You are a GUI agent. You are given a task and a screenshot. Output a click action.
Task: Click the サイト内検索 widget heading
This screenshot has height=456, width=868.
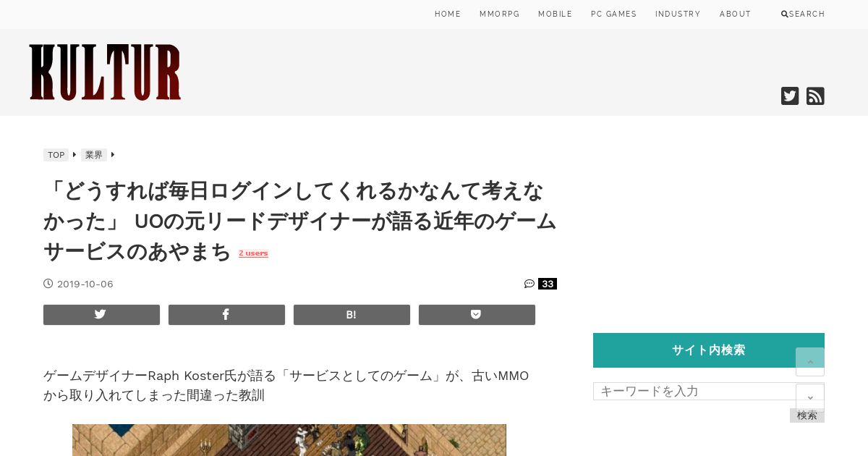(709, 350)
